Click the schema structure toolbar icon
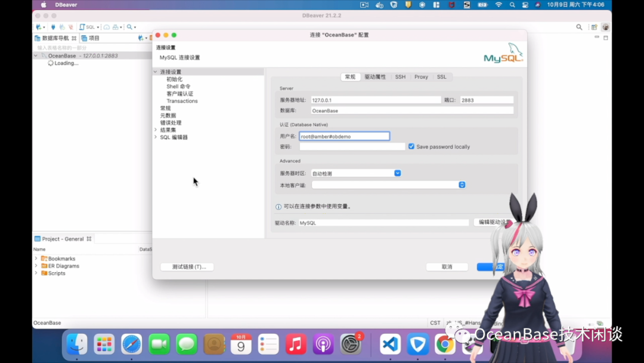Image resolution: width=644 pixels, height=363 pixels. [x=116, y=27]
